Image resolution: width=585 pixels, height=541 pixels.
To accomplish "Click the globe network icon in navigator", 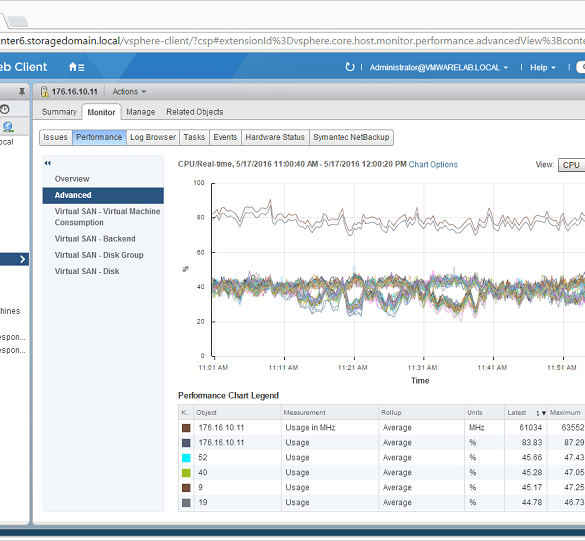I will [x=8, y=127].
